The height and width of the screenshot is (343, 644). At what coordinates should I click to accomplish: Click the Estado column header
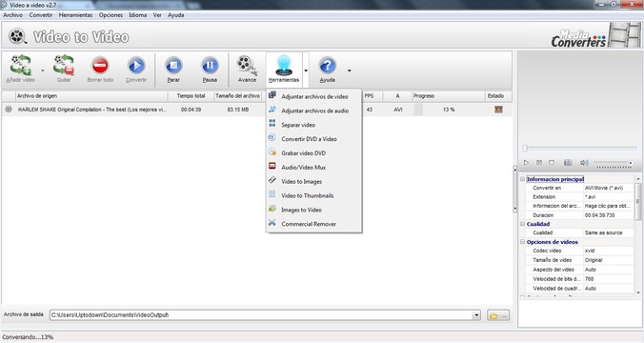click(x=498, y=96)
